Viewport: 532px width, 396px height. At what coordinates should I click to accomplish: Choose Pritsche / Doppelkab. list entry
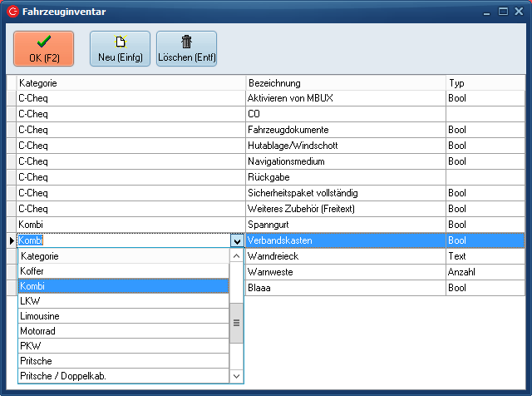coord(123,375)
